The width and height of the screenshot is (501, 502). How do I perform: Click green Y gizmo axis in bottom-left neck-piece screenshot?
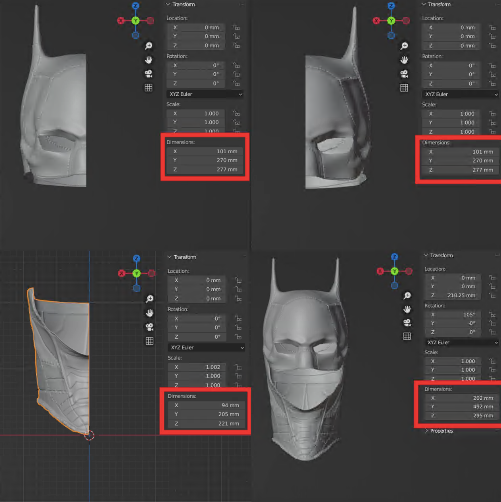pos(136,273)
